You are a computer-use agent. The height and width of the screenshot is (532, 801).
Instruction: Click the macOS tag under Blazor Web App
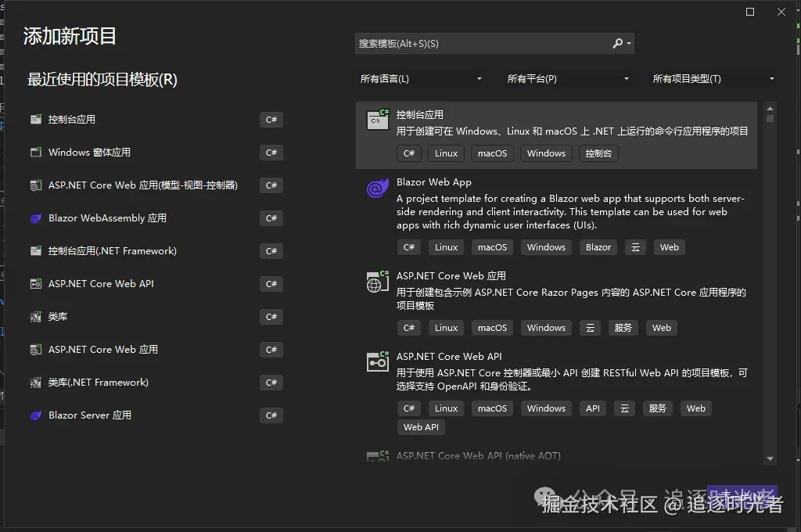pos(492,247)
